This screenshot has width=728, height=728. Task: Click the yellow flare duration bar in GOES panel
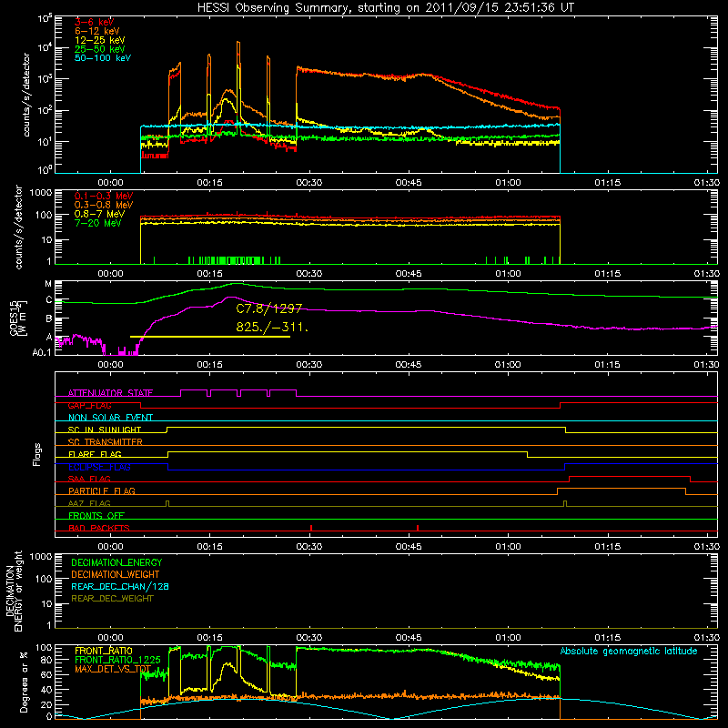[210, 337]
